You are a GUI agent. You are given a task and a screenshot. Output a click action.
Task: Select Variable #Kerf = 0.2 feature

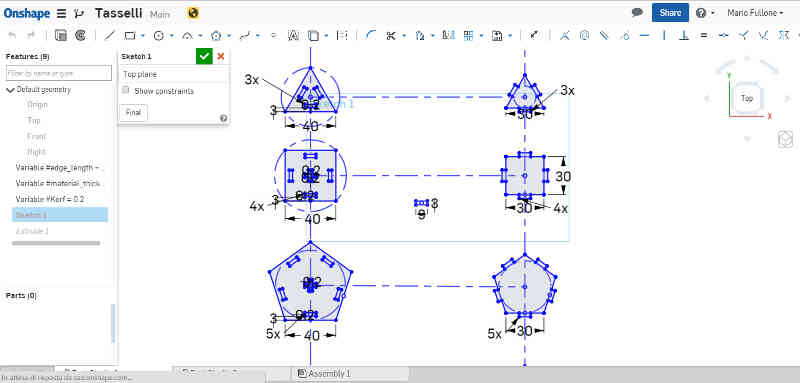(x=50, y=199)
